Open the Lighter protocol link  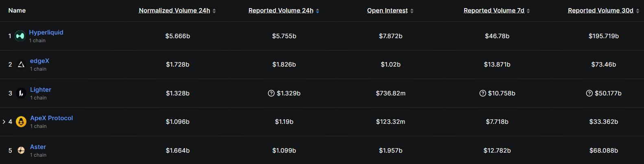41,90
